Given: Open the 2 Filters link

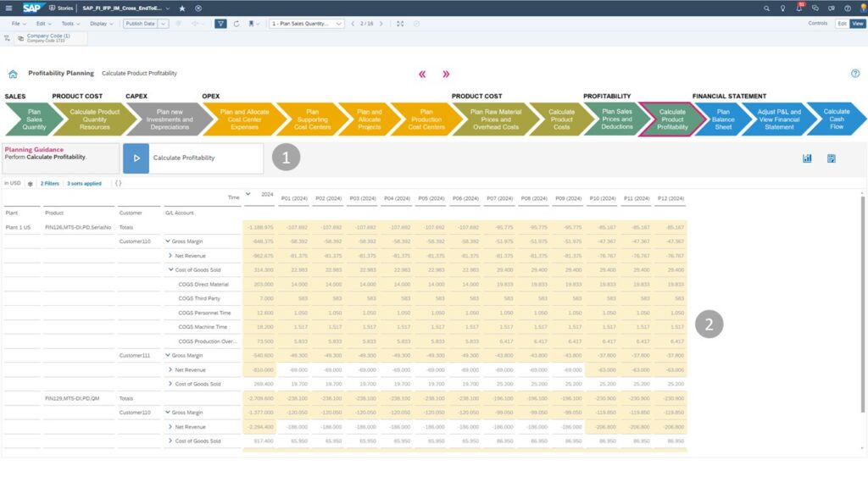Looking at the screenshot, I should click(49, 183).
